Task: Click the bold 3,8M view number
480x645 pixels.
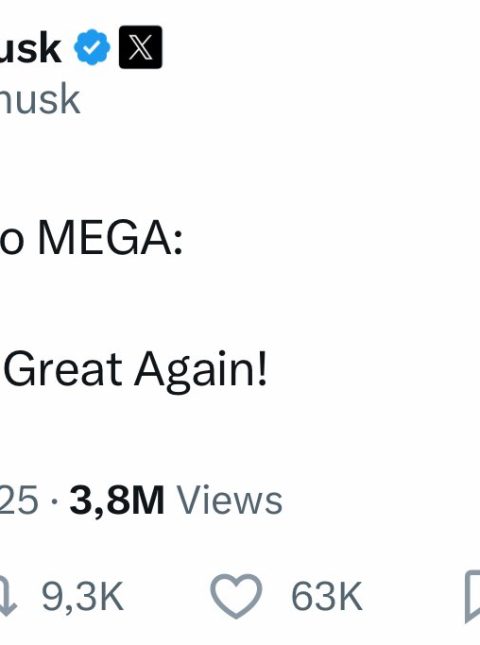Action: point(117,501)
